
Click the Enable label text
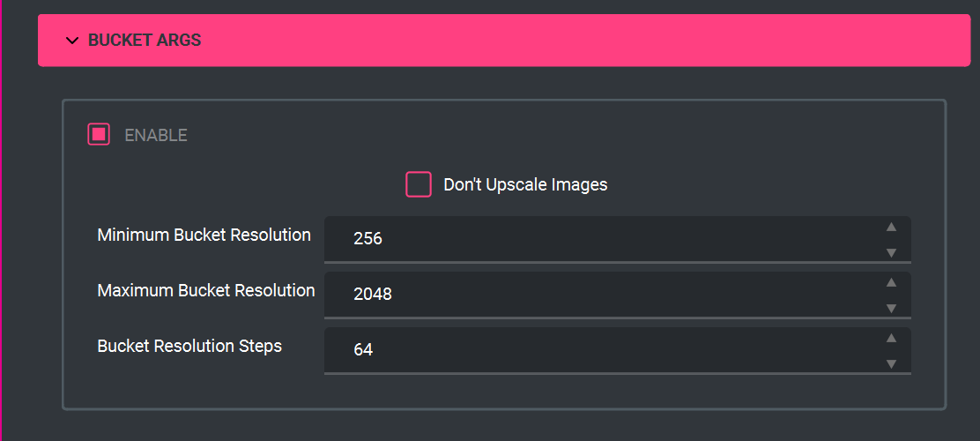point(156,135)
